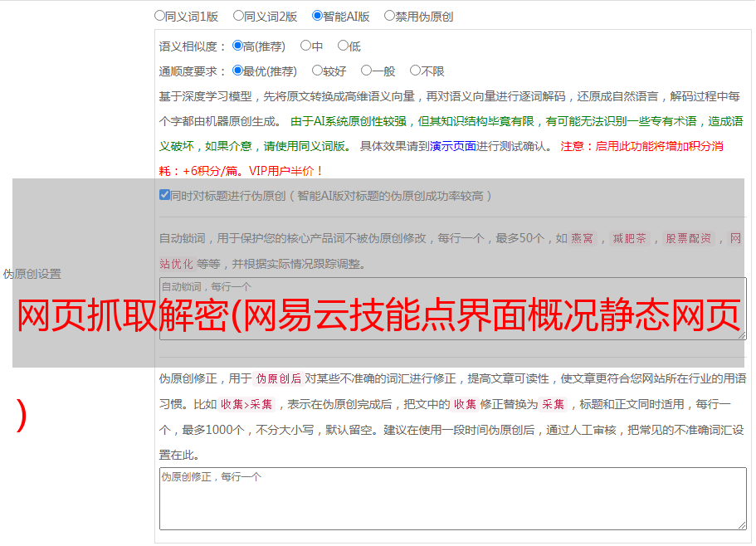This screenshot has width=756, height=546.
Task: Set 通顺度要求 to 一般
Action: coord(367,71)
